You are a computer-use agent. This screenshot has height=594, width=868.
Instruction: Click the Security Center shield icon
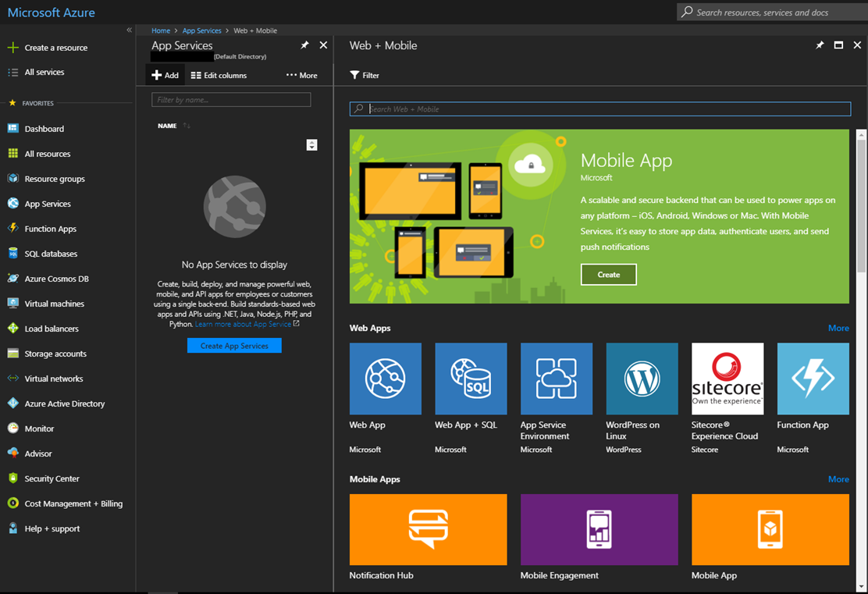click(x=12, y=478)
